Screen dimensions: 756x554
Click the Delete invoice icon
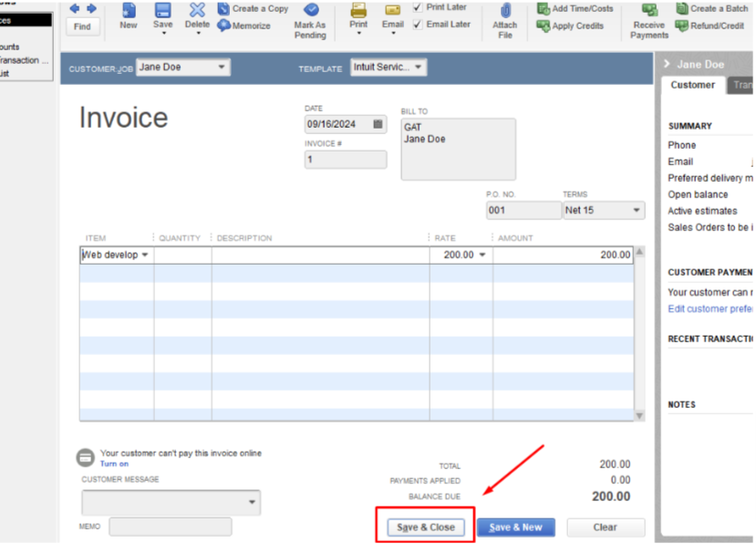pos(197,11)
